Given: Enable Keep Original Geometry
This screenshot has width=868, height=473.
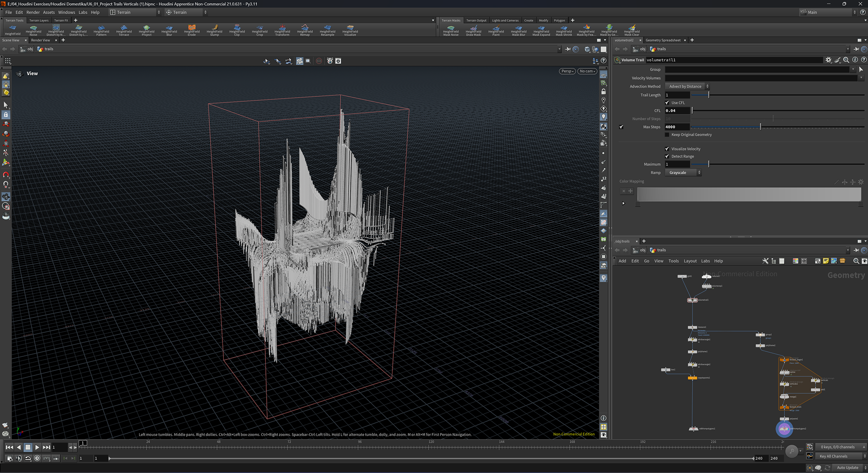Looking at the screenshot, I should [667, 135].
